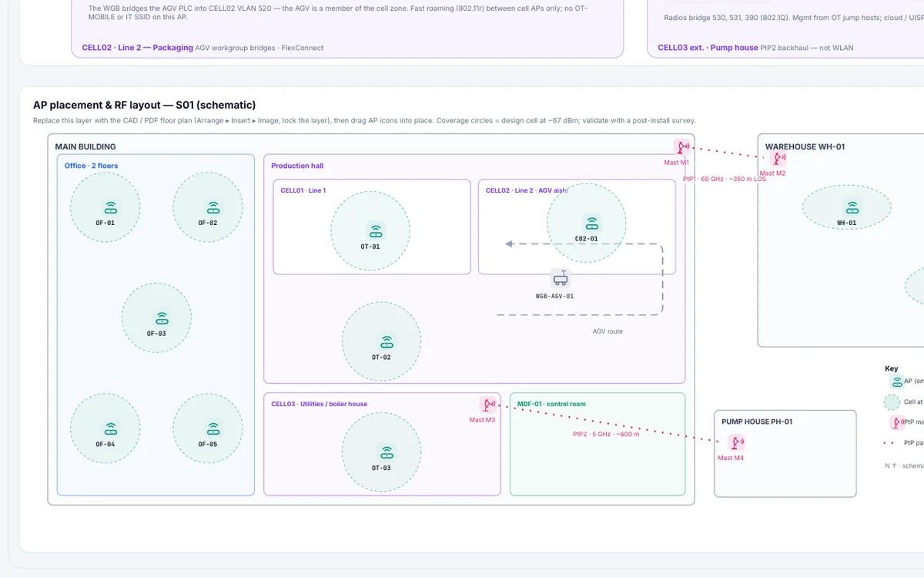924x578 pixels.
Task: Select the WH-01 warehouse access point icon
Action: click(852, 207)
